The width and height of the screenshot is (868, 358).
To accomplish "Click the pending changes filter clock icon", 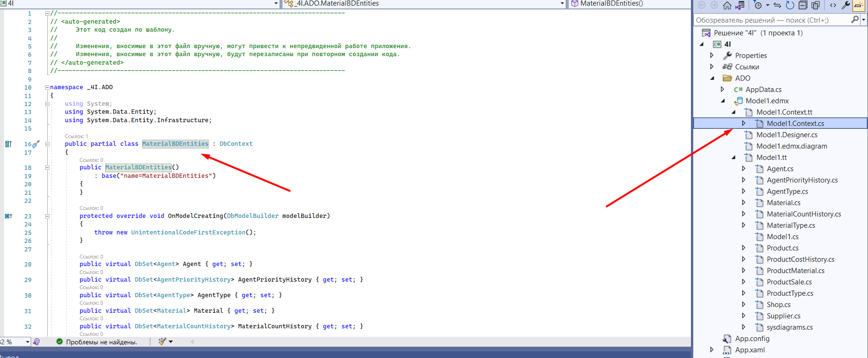I will (758, 5).
